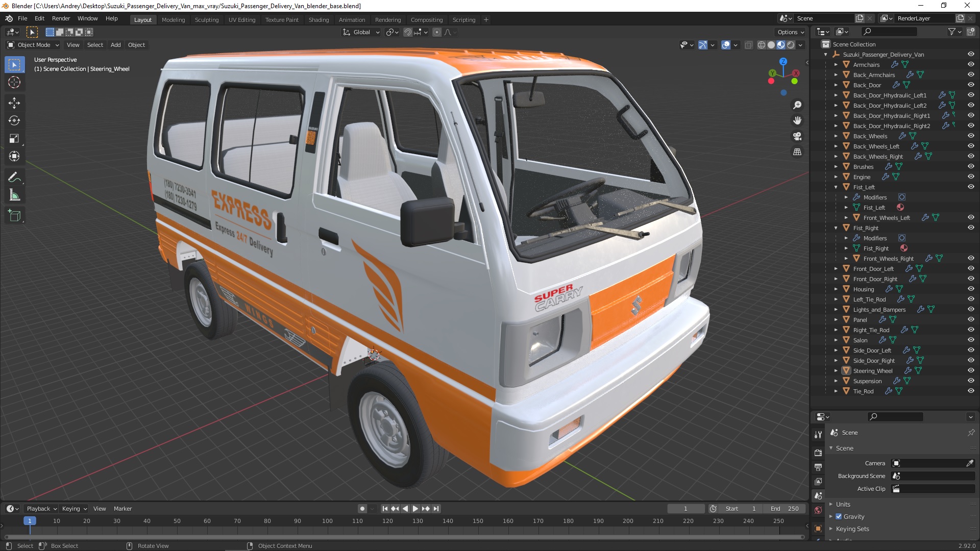Open the File menu

pyautogui.click(x=22, y=18)
